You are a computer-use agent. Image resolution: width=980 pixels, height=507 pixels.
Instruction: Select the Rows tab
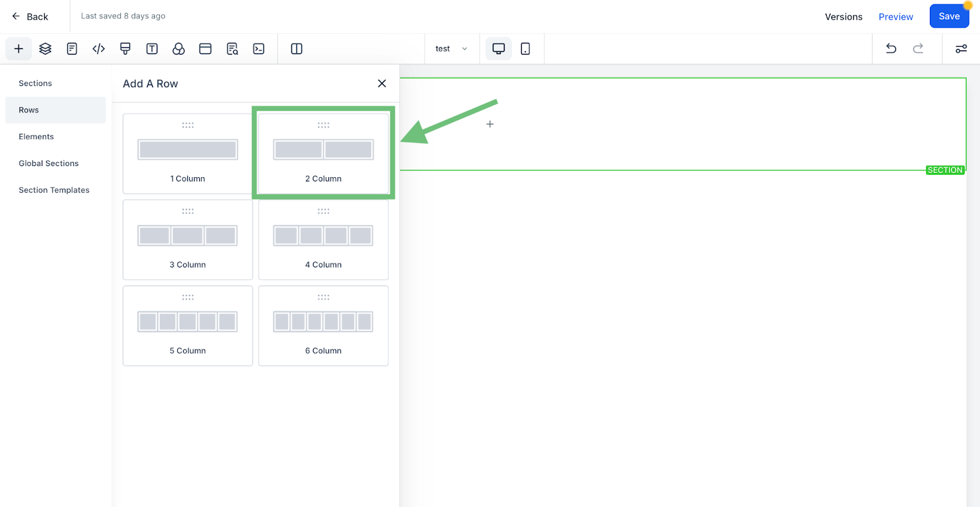pyautogui.click(x=56, y=110)
